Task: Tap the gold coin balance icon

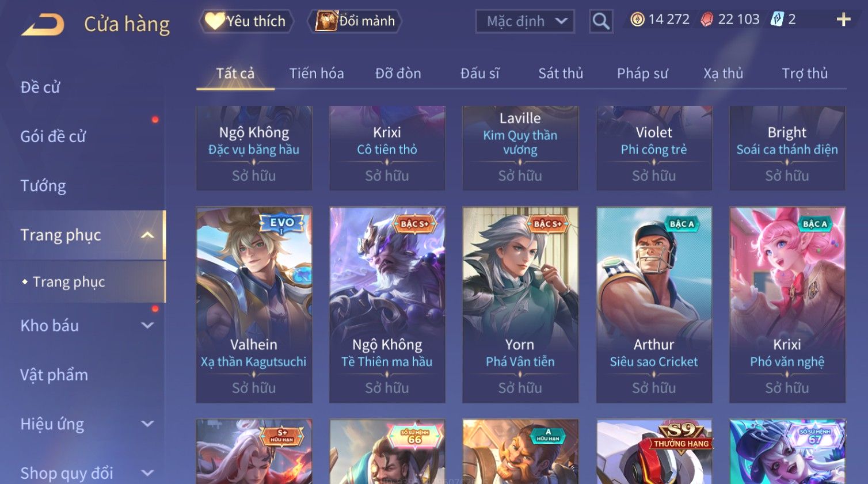Action: click(637, 20)
